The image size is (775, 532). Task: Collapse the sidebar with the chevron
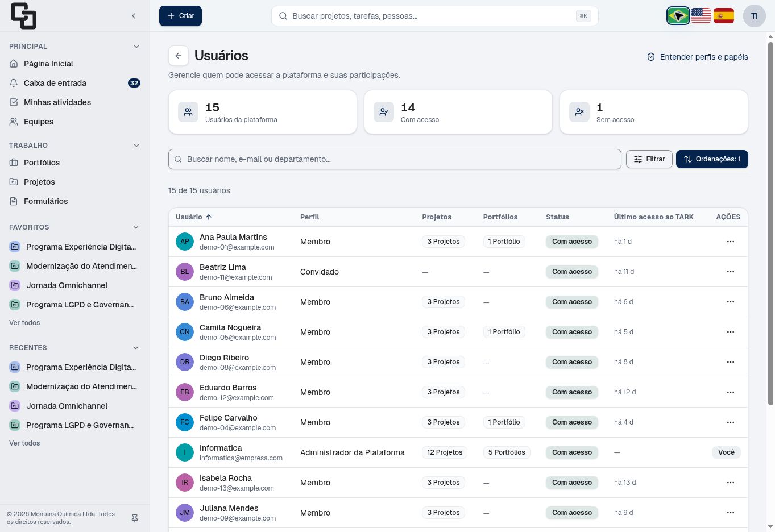(134, 16)
